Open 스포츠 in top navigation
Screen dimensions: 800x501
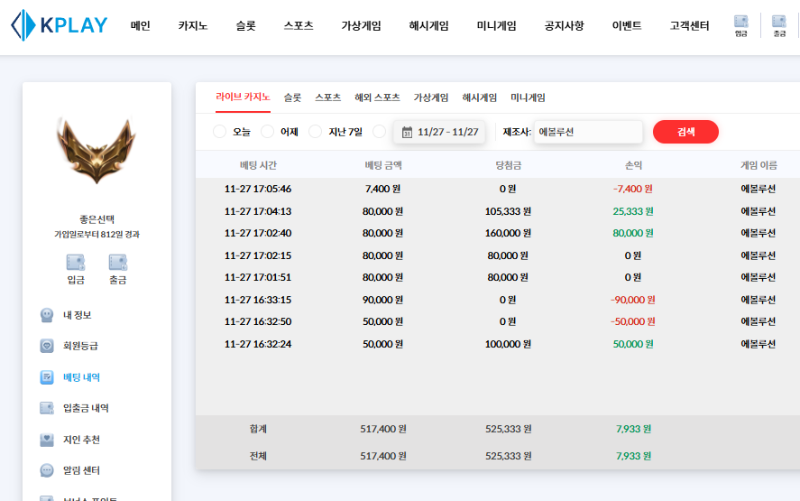[298, 26]
